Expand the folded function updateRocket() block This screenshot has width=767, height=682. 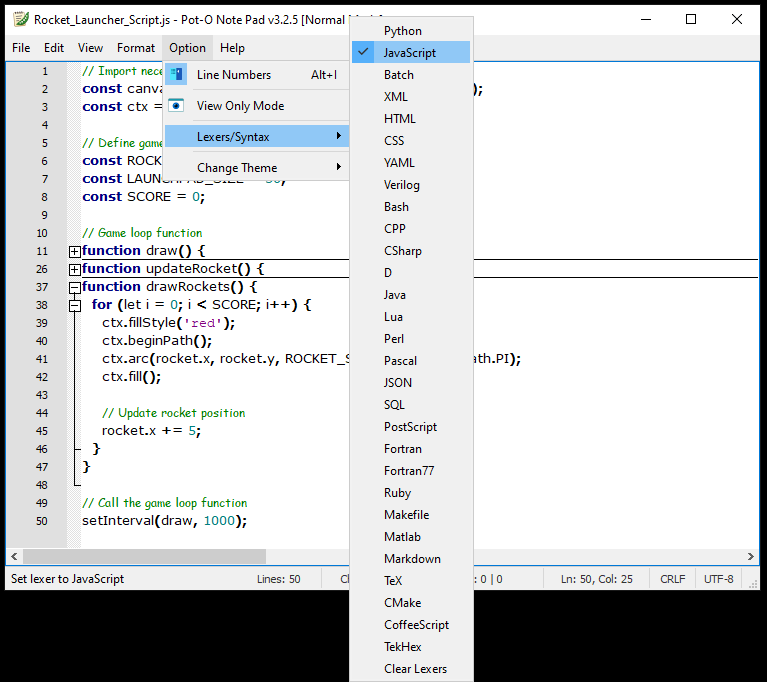click(x=74, y=270)
